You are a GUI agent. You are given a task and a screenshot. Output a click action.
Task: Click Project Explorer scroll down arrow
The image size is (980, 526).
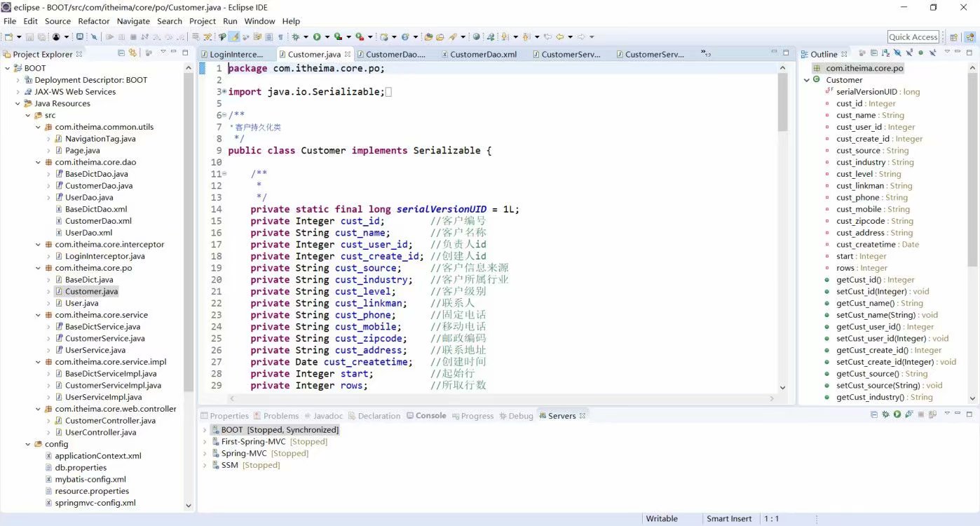(188, 505)
